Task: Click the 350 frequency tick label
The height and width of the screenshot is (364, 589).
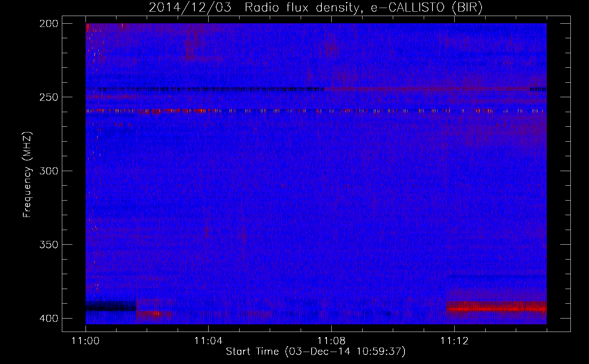Action: [49, 245]
